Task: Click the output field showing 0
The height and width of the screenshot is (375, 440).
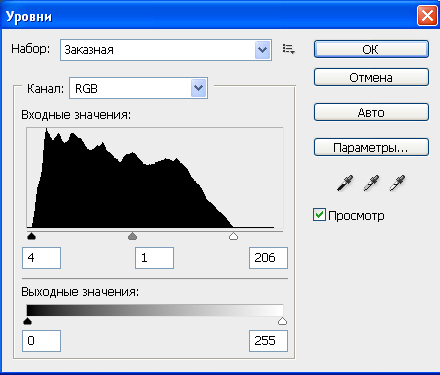Action: click(x=41, y=341)
